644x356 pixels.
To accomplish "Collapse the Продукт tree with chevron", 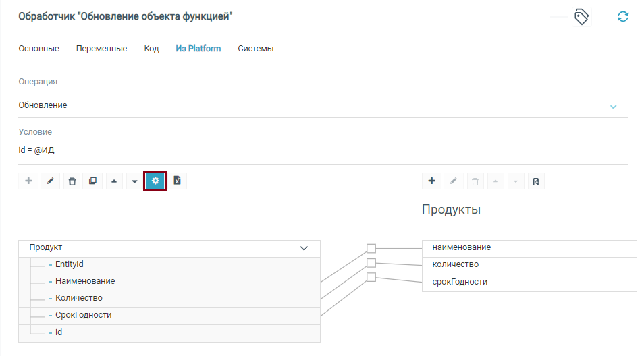I will coord(304,248).
